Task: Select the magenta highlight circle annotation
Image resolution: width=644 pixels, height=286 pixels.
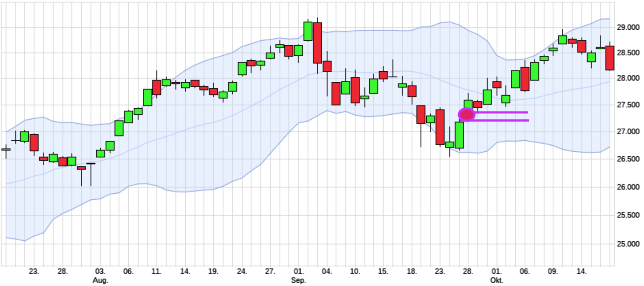Action: tap(466, 114)
